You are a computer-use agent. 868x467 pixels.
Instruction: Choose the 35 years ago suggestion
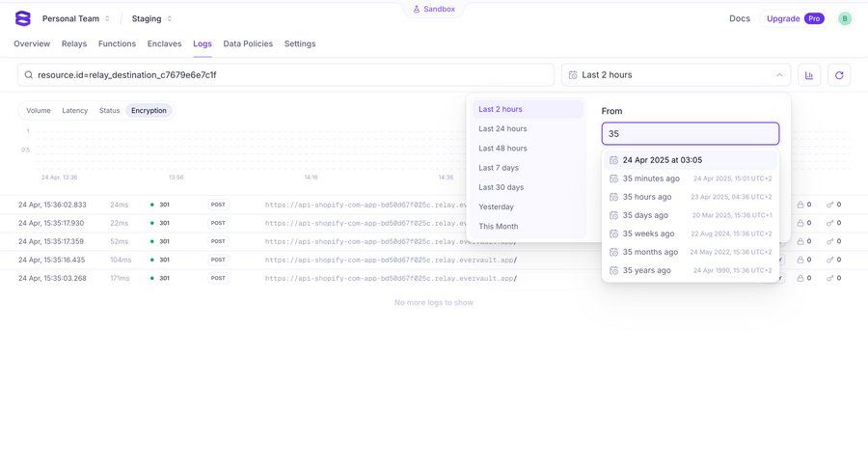[691, 270]
